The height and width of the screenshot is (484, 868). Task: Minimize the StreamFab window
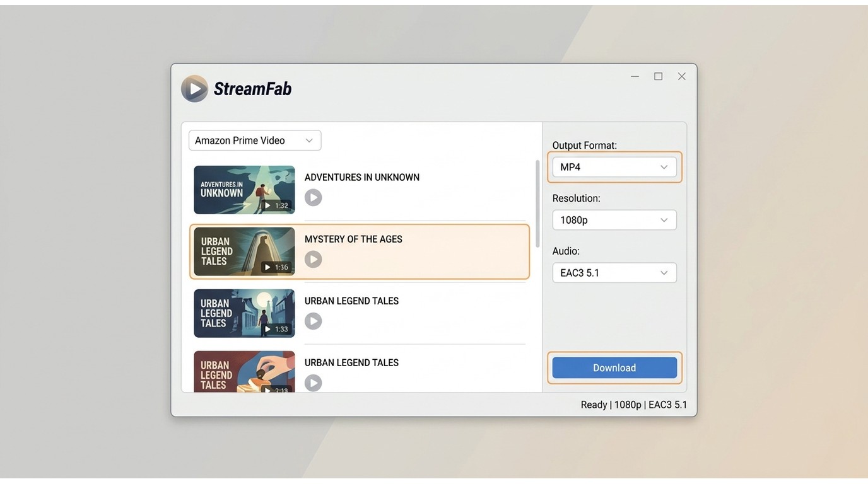(x=635, y=76)
